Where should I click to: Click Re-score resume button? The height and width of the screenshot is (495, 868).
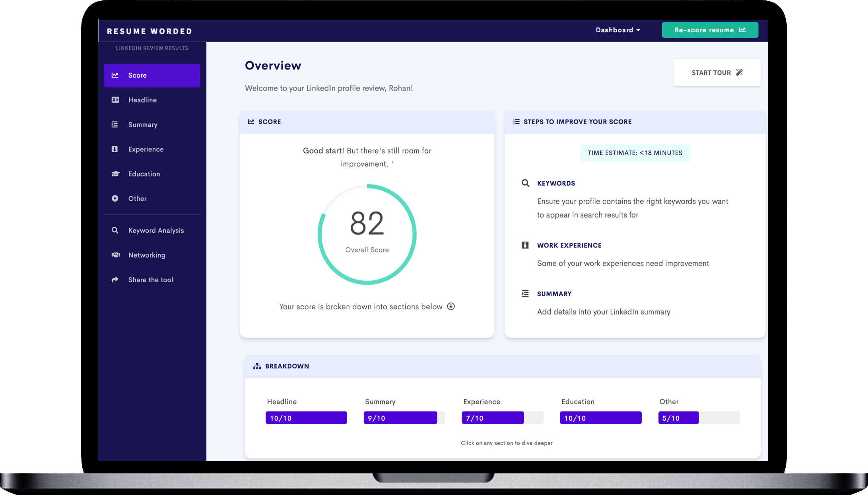[711, 30]
